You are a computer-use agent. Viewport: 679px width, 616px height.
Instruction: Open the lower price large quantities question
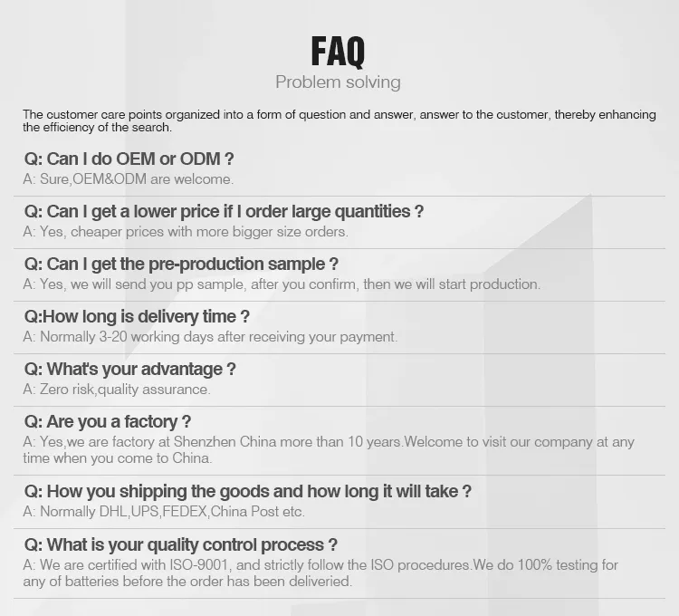tap(224, 212)
